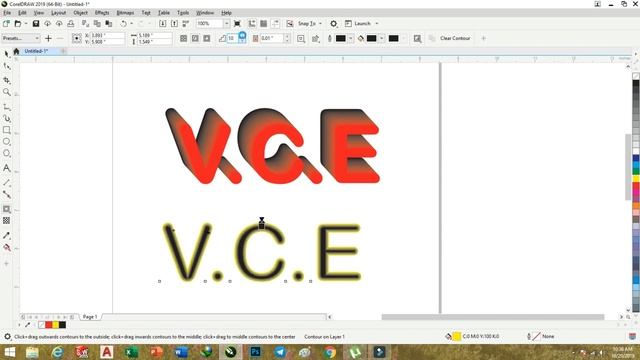Image resolution: width=640 pixels, height=360 pixels.
Task: Click the Add Preset plus button
Action: tap(48, 38)
